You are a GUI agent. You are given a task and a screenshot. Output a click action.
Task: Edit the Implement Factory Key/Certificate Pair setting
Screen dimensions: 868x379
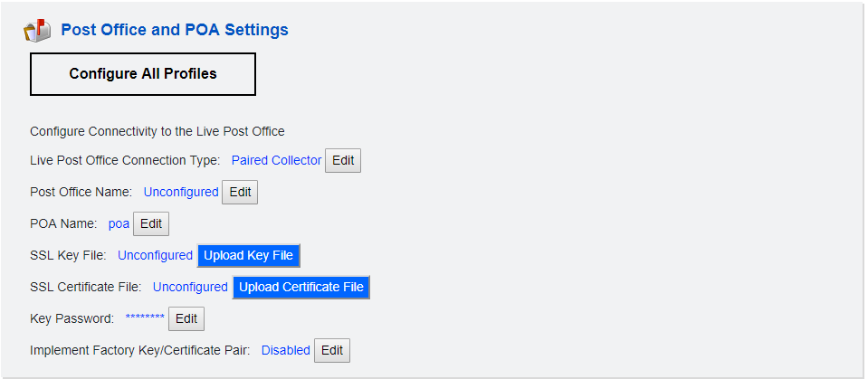coord(332,350)
